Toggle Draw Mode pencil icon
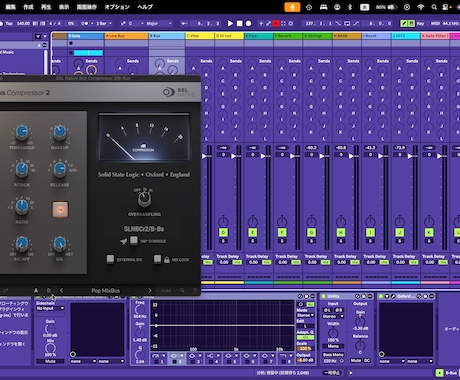This screenshot has height=380, width=460. 404,23
